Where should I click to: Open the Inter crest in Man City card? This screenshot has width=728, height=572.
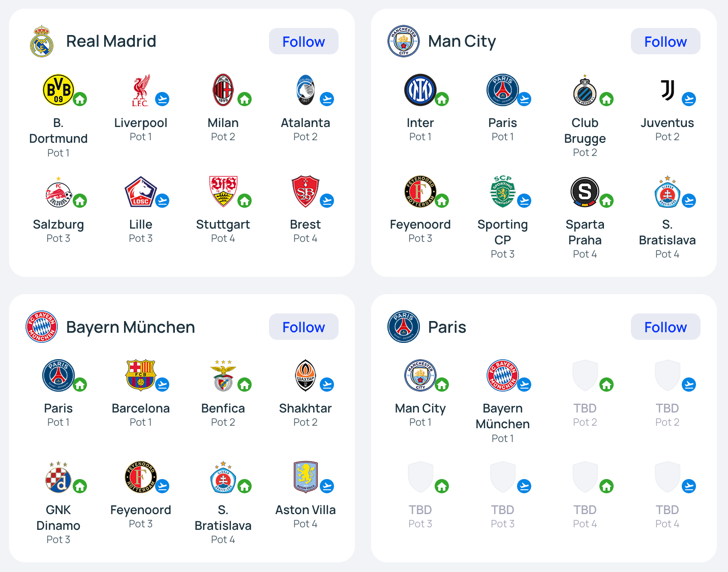click(420, 90)
